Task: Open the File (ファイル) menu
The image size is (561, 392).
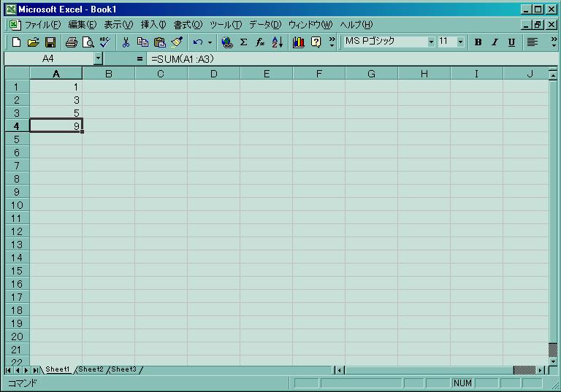Action: 42,25
